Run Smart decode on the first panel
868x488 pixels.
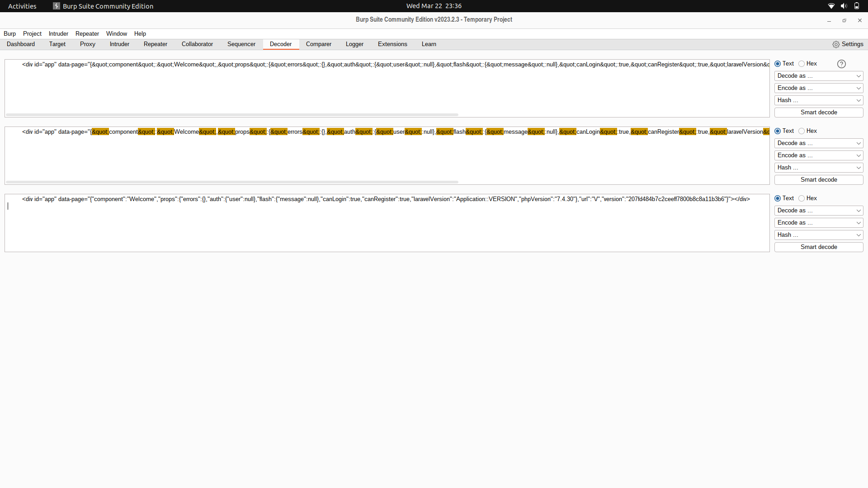818,112
